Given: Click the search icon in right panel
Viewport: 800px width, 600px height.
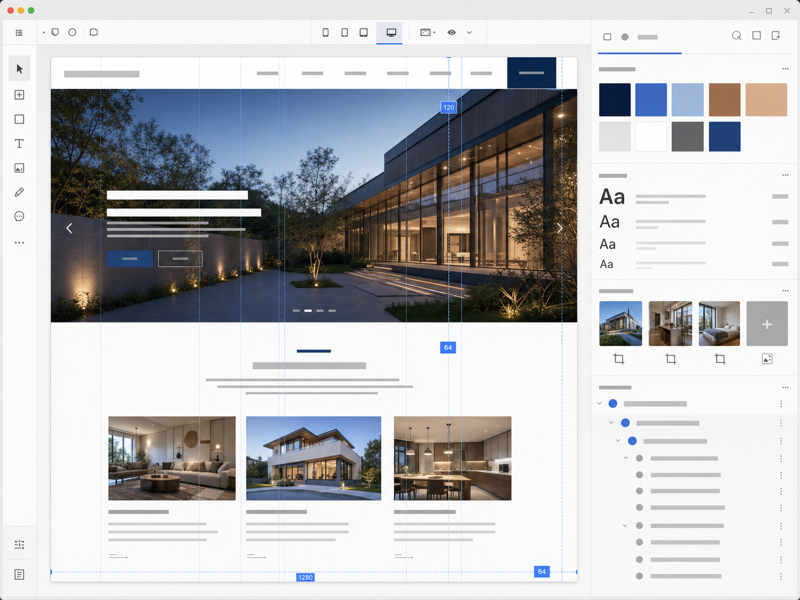Looking at the screenshot, I should (x=737, y=36).
